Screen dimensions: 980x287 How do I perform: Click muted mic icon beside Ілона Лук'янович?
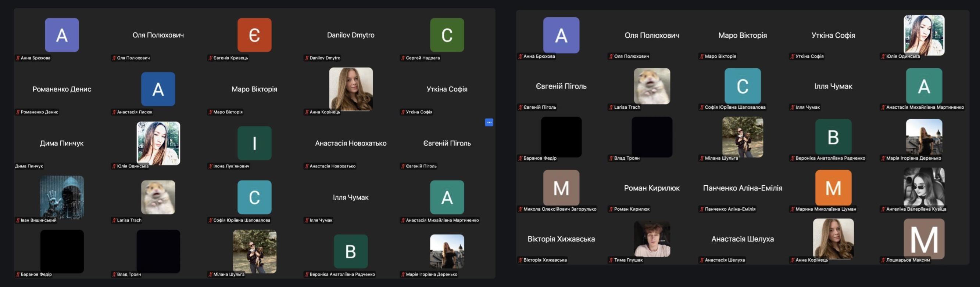pos(210,166)
